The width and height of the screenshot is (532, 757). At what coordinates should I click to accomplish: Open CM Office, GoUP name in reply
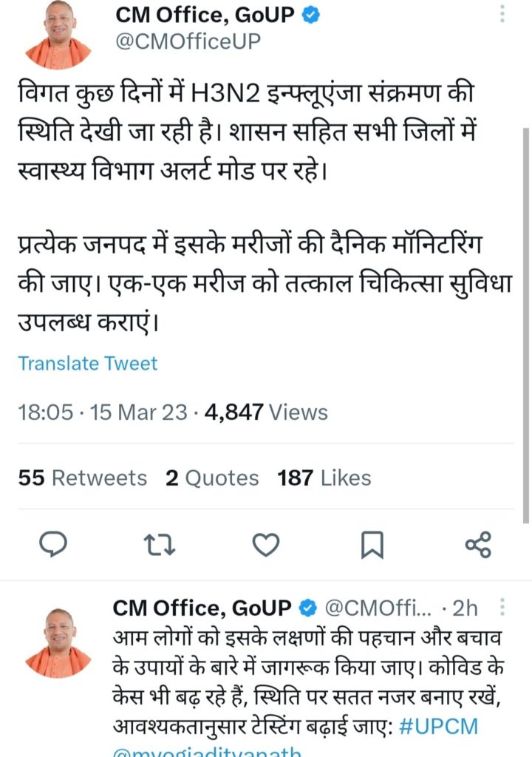[202, 608]
